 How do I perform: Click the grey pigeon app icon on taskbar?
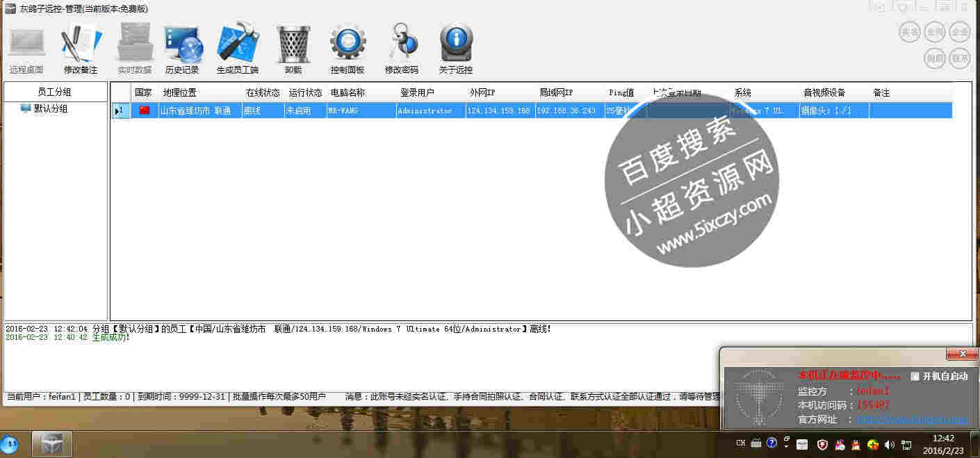pyautogui.click(x=52, y=443)
